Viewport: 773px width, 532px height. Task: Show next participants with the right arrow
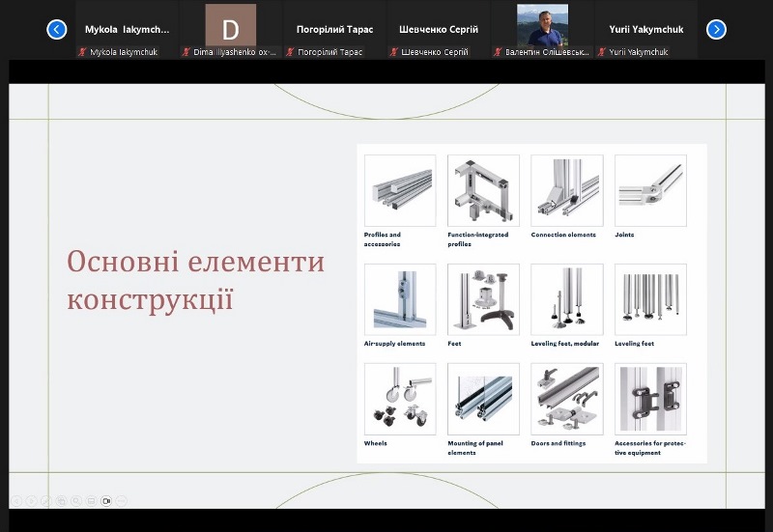[716, 30]
